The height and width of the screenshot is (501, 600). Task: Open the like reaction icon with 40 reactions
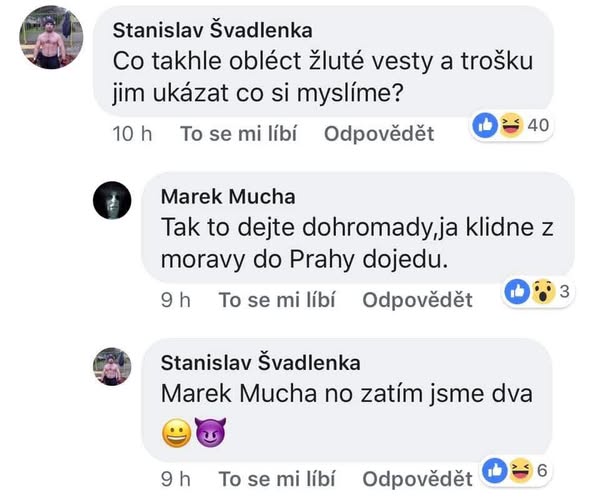pos(487,125)
